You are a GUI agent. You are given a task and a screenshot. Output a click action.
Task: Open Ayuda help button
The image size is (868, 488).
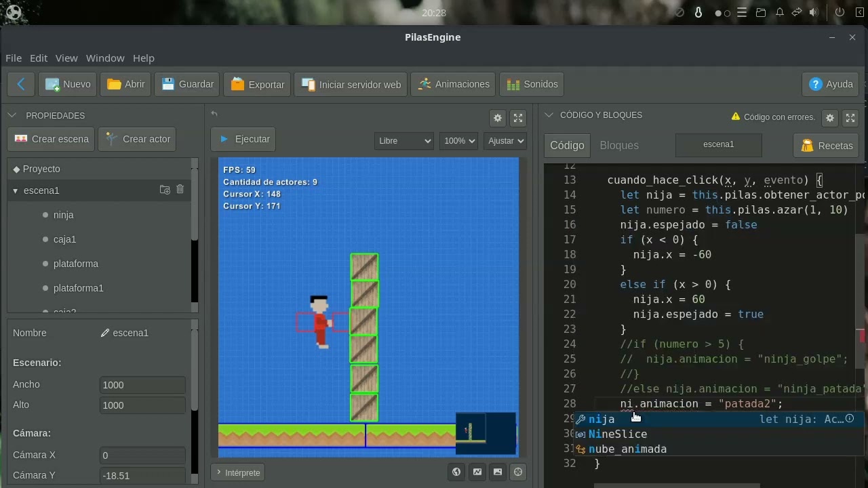tap(831, 84)
